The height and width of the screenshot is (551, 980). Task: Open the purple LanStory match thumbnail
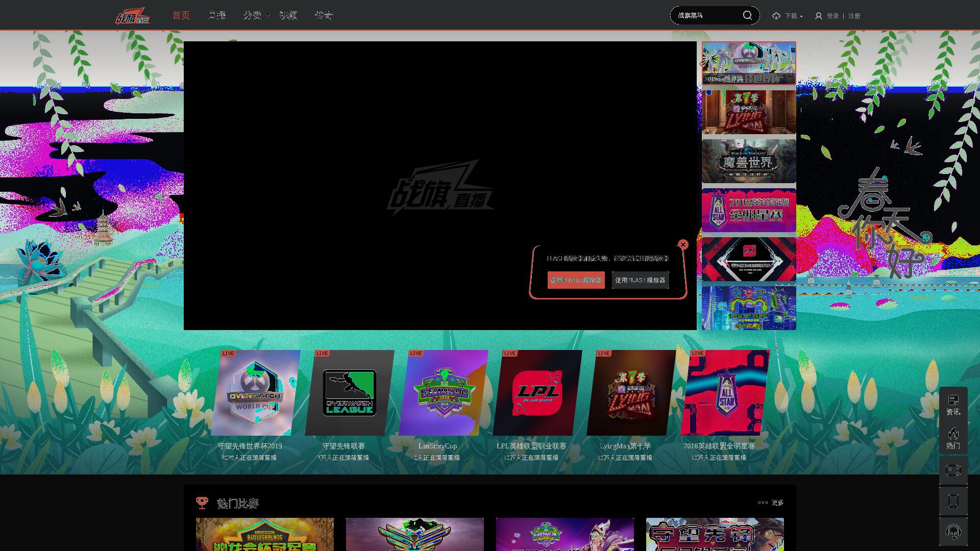[x=565, y=534]
